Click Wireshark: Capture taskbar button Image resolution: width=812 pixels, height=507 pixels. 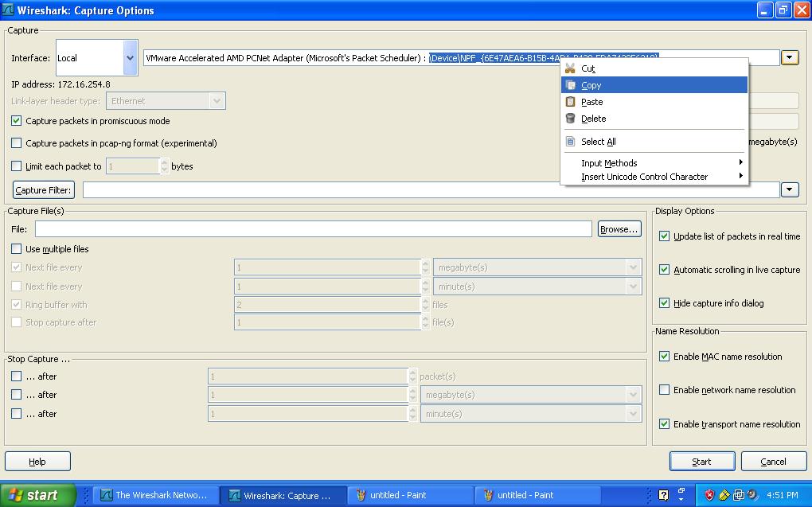pyautogui.click(x=283, y=495)
